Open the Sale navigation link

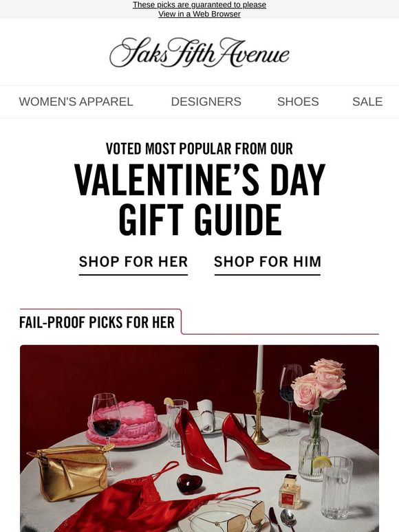367,102
